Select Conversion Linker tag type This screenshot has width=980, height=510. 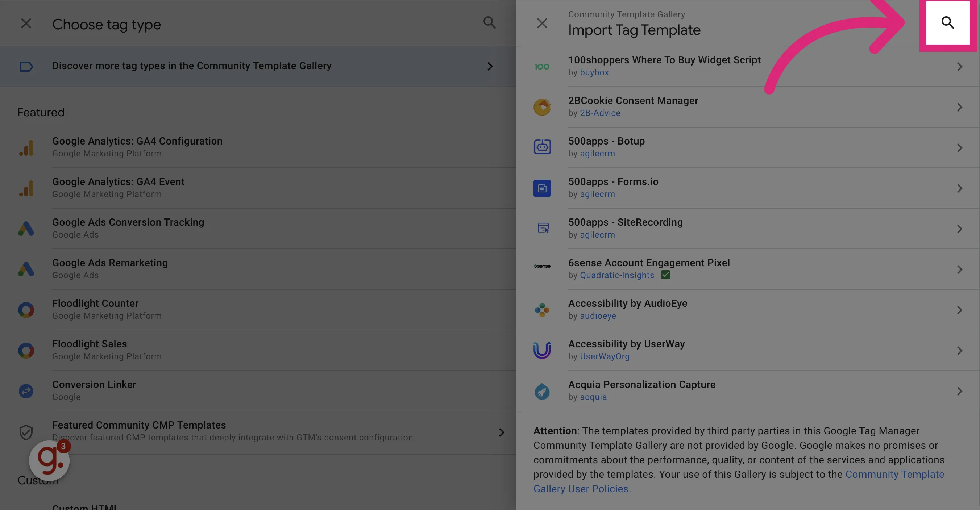(x=283, y=391)
